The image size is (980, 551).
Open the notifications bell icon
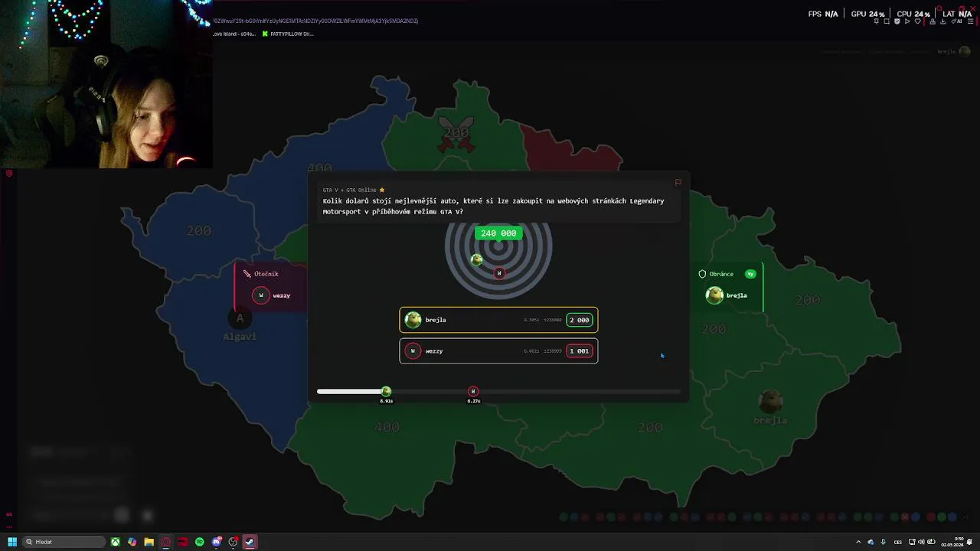click(969, 542)
